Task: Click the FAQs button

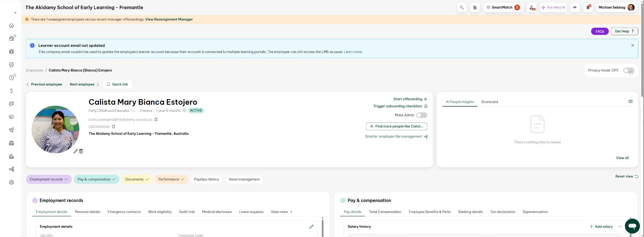Action: [600, 31]
